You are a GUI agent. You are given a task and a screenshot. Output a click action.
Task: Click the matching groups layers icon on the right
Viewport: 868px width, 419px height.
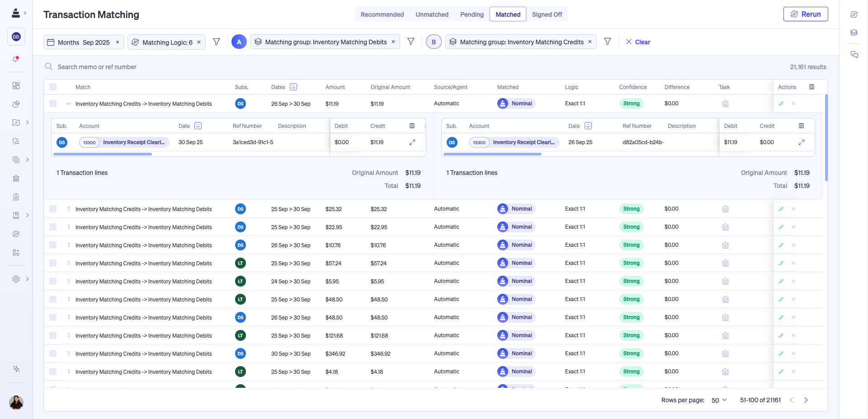854,33
